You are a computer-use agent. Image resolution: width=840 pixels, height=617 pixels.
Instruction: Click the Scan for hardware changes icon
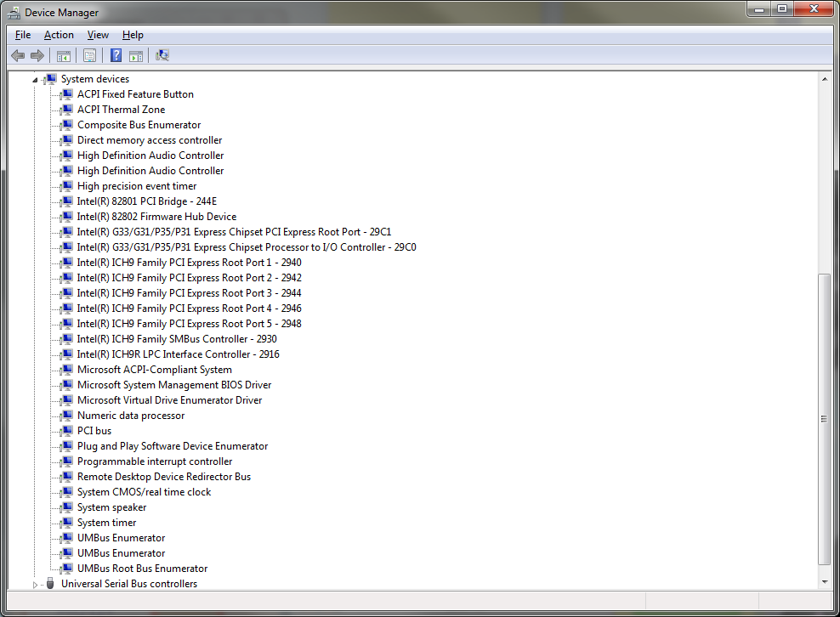(162, 55)
